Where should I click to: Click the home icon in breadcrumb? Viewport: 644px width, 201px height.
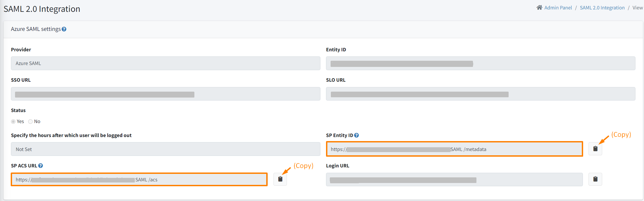539,8
